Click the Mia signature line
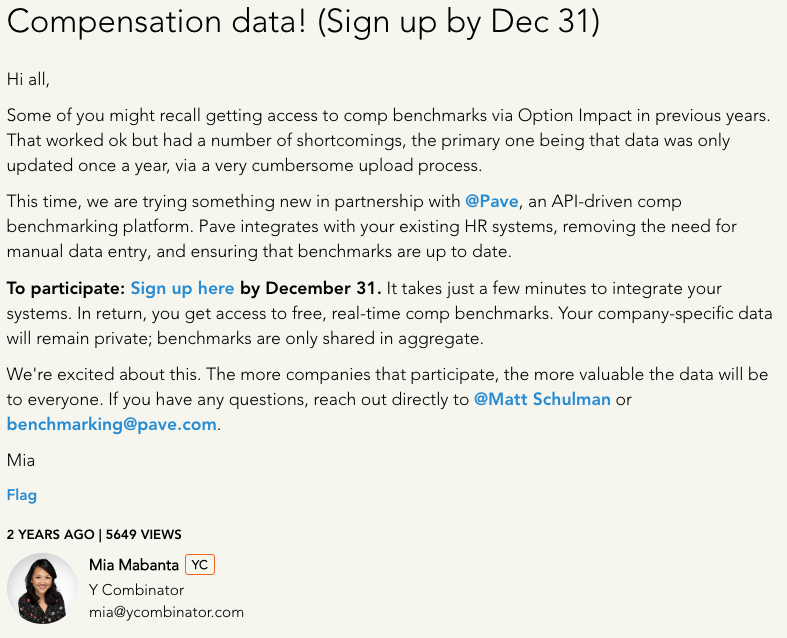The image size is (787, 638). click(21, 460)
